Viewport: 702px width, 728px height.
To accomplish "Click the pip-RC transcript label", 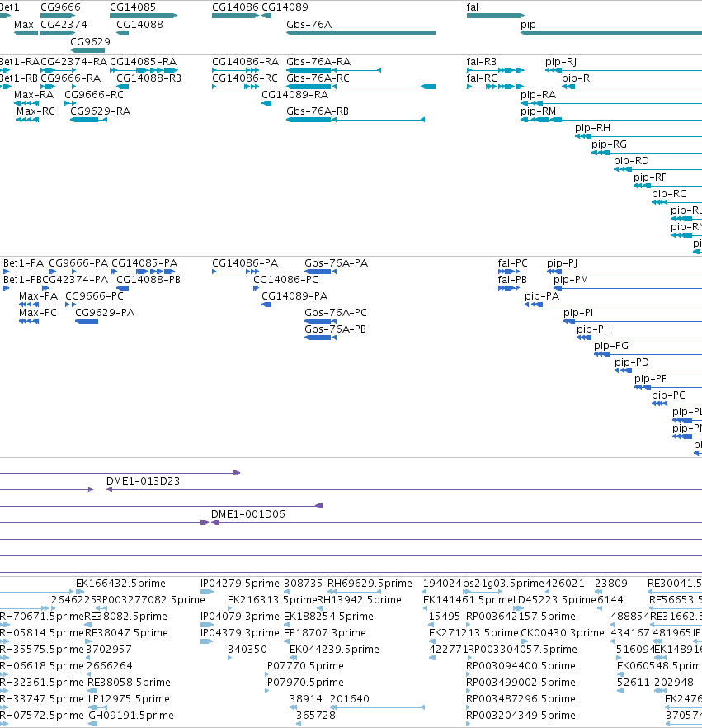I will click(669, 194).
